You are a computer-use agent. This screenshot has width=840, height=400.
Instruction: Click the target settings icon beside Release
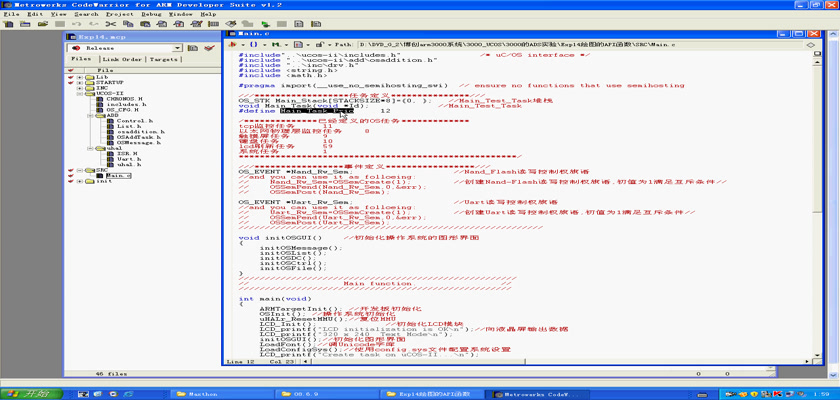point(193,48)
